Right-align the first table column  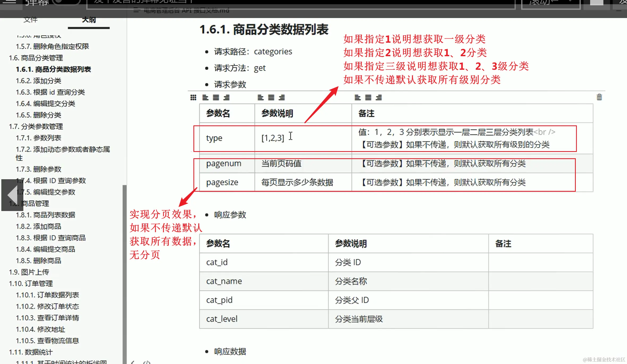[226, 98]
